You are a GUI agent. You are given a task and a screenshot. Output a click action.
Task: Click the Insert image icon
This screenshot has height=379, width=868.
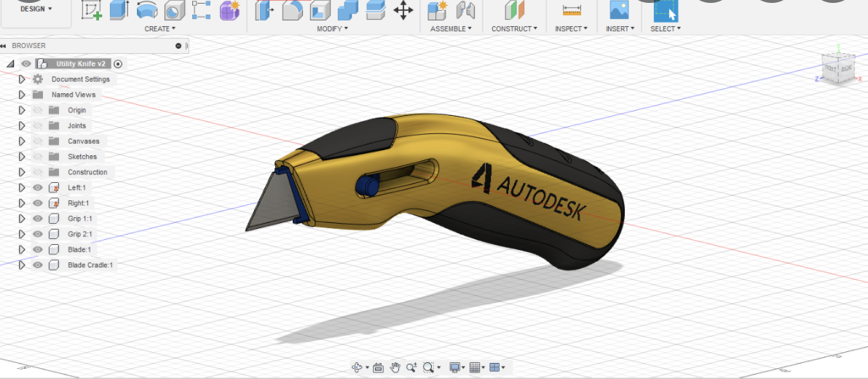619,10
